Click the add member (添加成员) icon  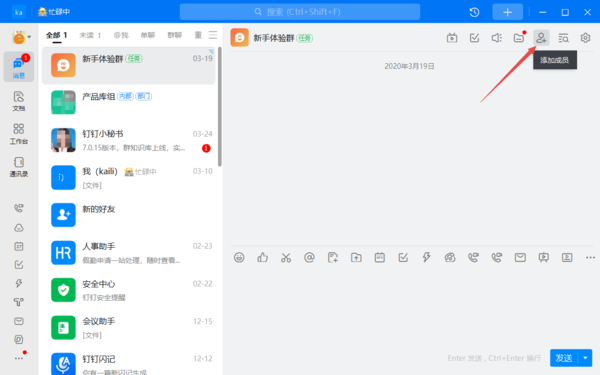tap(541, 38)
